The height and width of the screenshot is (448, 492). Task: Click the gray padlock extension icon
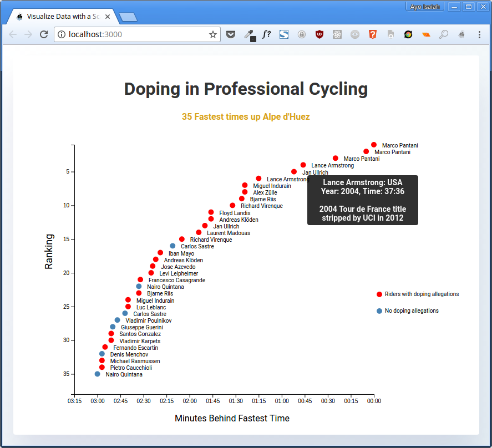(302, 34)
